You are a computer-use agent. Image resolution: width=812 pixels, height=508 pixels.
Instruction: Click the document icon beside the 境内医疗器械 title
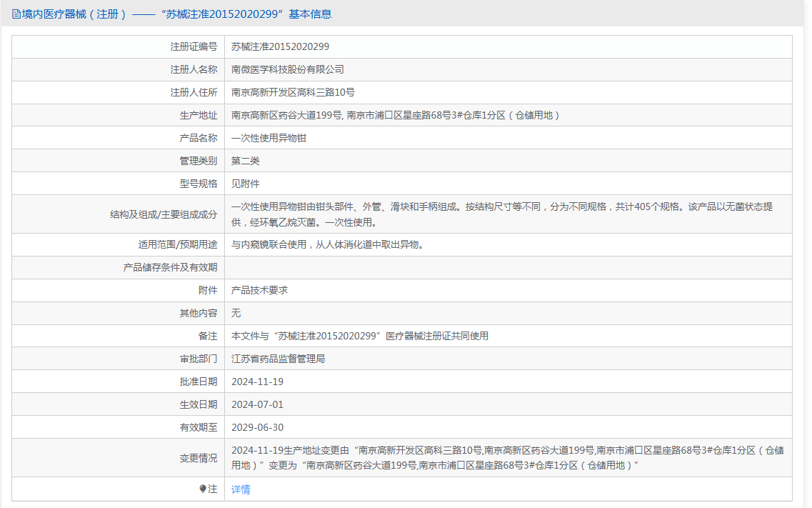coord(16,14)
